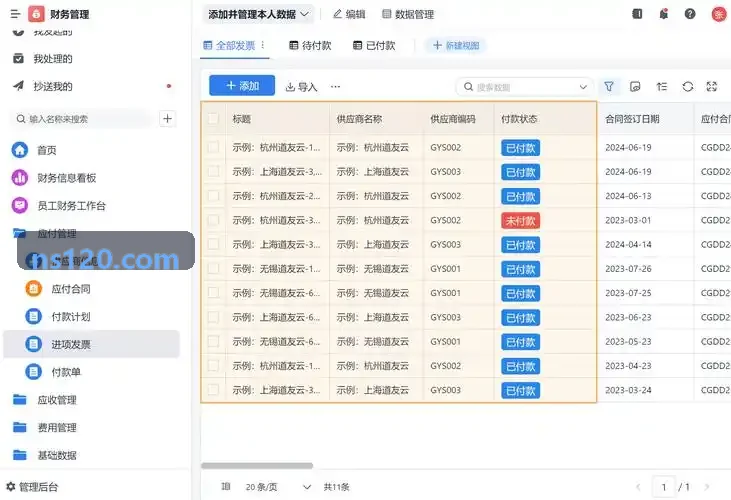Open 员工财务工作台
The image size is (731, 500).
[x=71, y=205]
